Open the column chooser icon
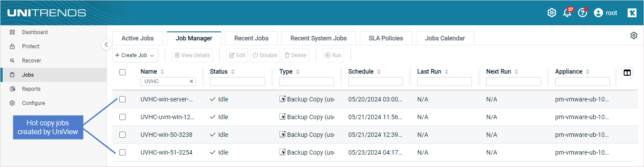Image resolution: width=644 pixels, height=167 pixels. [x=627, y=73]
